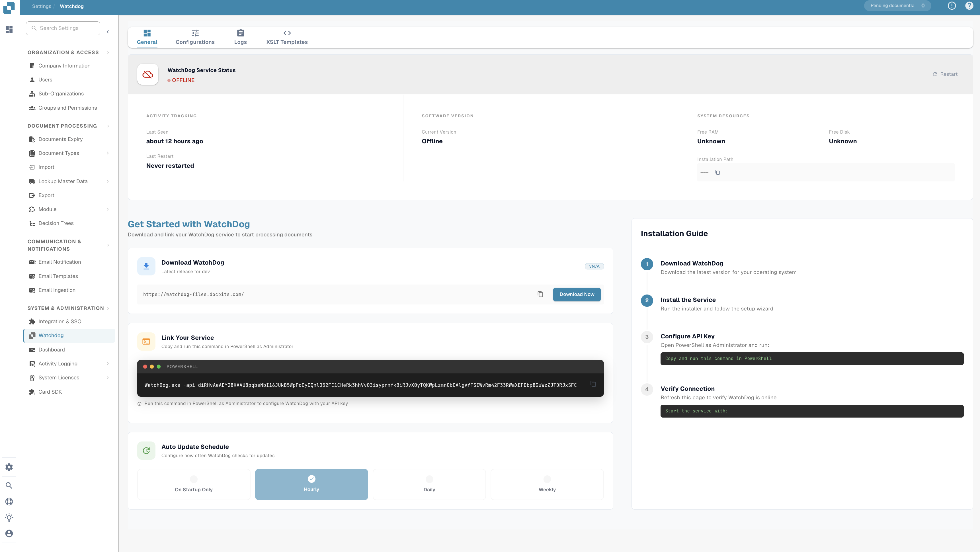Open the user account icon in left rail
The height and width of the screenshot is (552, 980).
coord(9,533)
